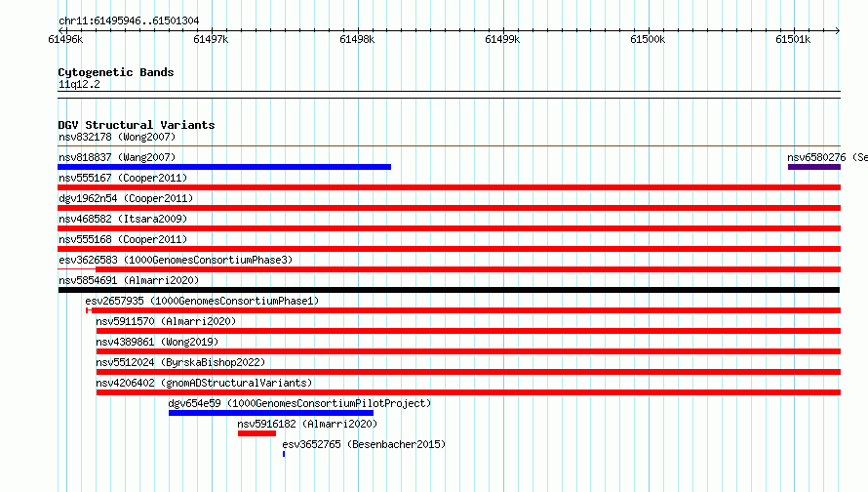Screen dimensions: 868x492
Task: Open the nsv5512024 (ByrskaBishop2022) label
Action: 180,362
